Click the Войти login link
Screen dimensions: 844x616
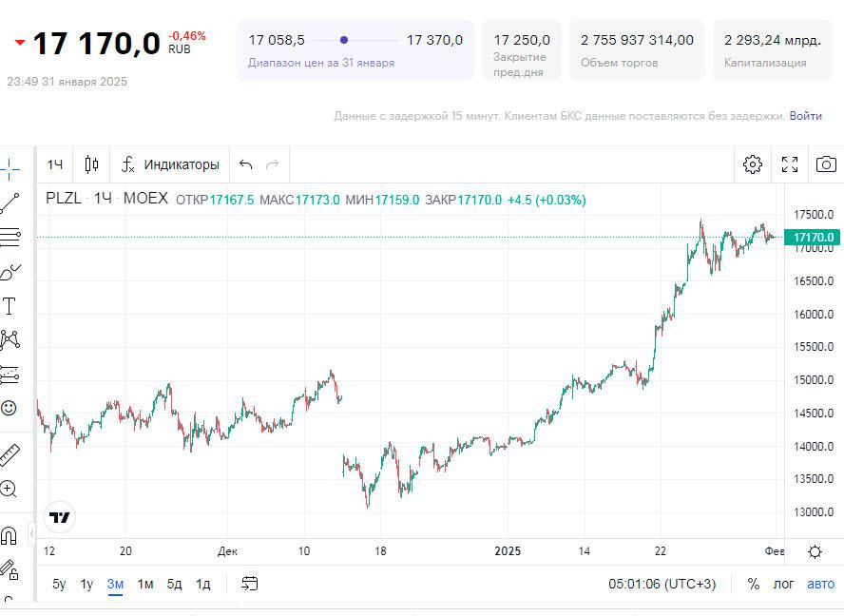click(805, 116)
